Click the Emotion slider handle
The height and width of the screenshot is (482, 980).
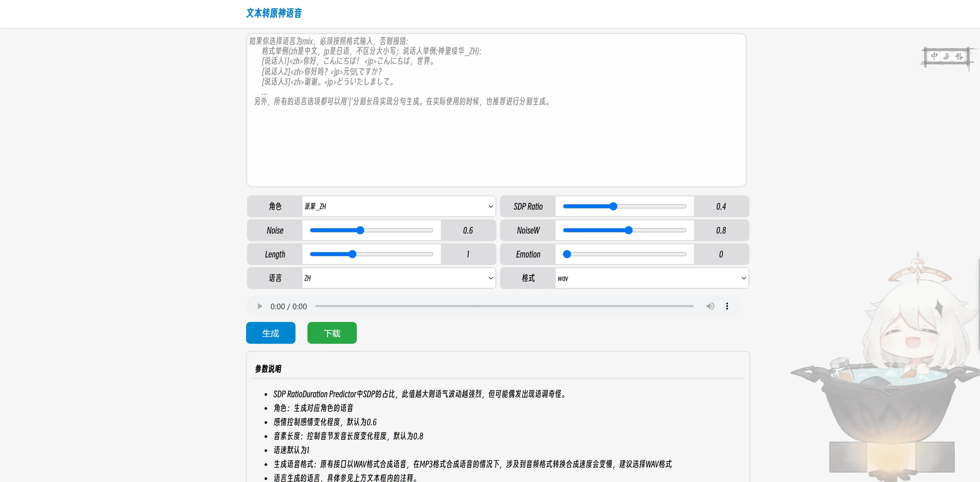[x=567, y=254]
